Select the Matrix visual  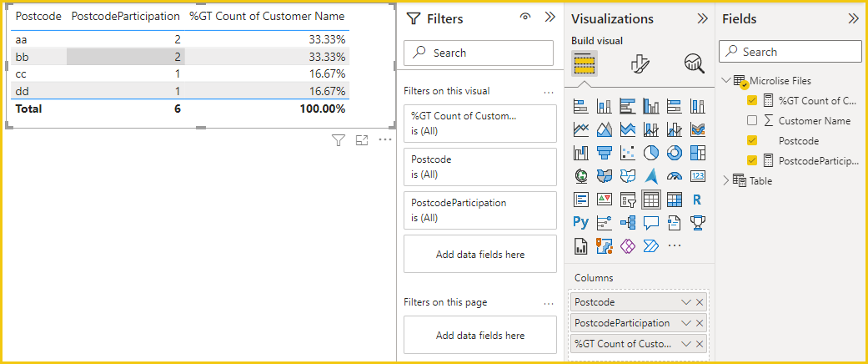pyautogui.click(x=675, y=200)
